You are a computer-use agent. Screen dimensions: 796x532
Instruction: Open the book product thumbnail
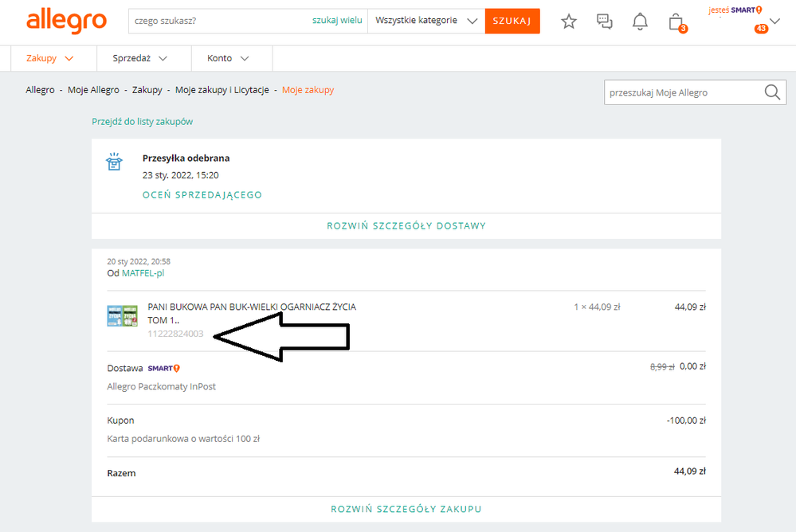123,315
